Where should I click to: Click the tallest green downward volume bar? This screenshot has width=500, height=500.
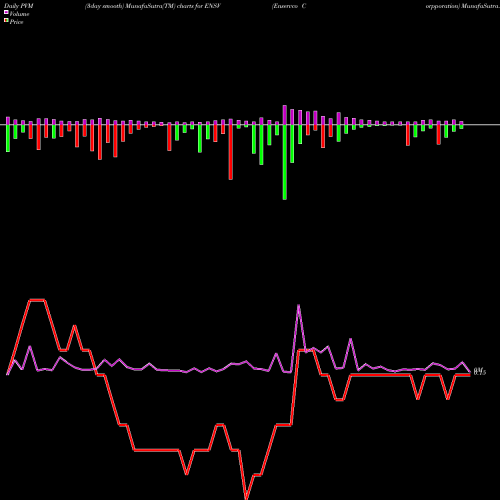coord(285,162)
